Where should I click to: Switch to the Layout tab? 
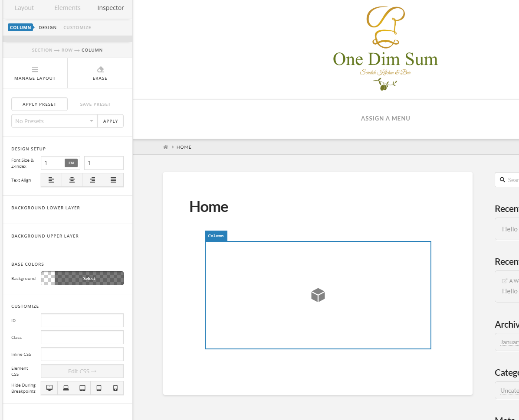pyautogui.click(x=24, y=8)
